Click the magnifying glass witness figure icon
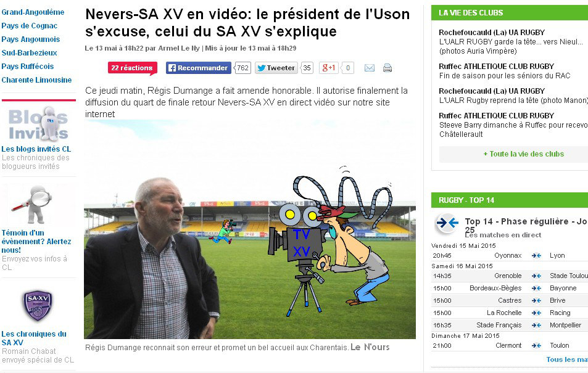588x373 pixels. [x=33, y=205]
